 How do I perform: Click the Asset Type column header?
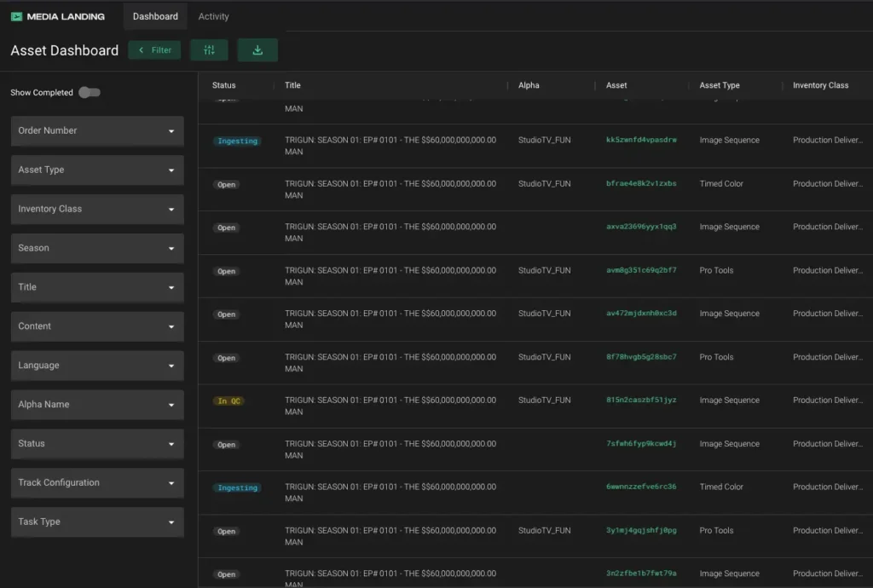coord(720,85)
